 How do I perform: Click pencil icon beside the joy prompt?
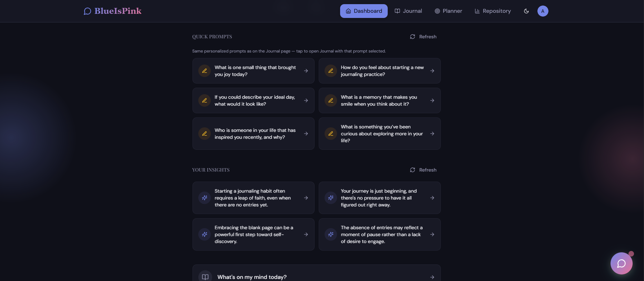205,71
